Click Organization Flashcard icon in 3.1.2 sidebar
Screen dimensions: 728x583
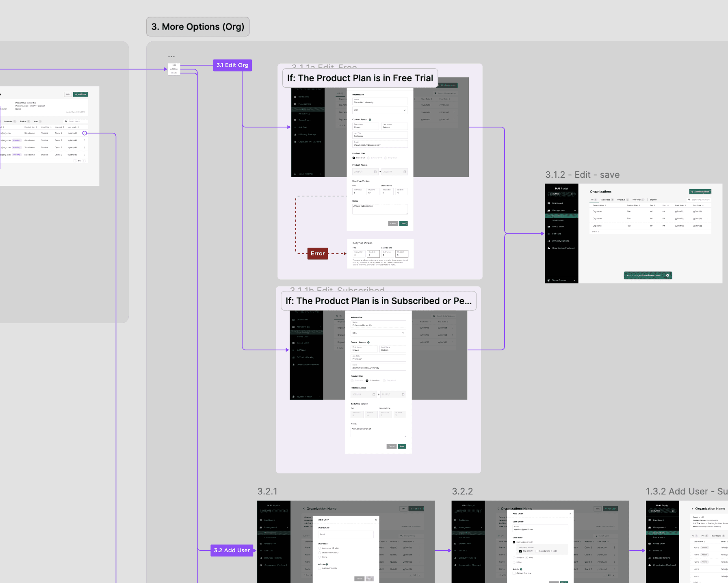tap(548, 248)
